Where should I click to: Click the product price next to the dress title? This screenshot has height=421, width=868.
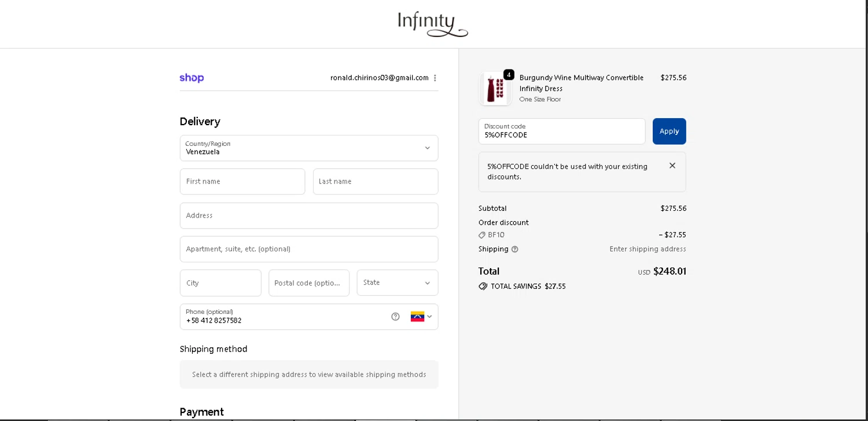[x=674, y=78]
